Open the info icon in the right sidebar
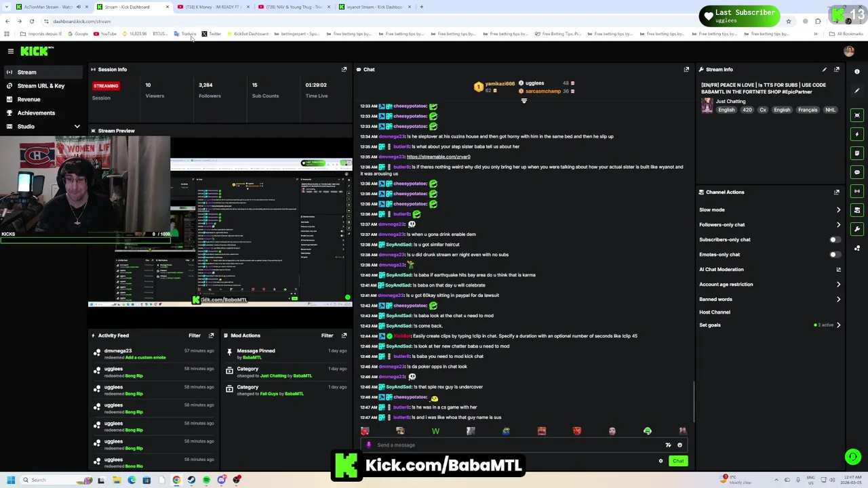Screen dimensions: 868x488 click(x=857, y=71)
